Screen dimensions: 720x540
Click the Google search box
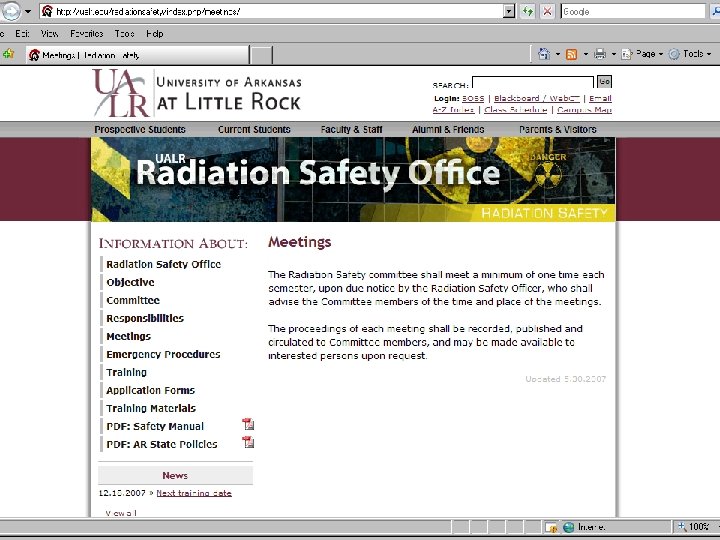[633, 11]
